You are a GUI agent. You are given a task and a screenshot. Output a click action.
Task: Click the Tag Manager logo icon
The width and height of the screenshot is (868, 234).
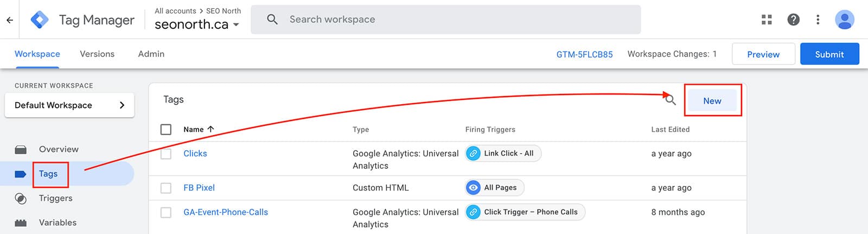(x=40, y=20)
